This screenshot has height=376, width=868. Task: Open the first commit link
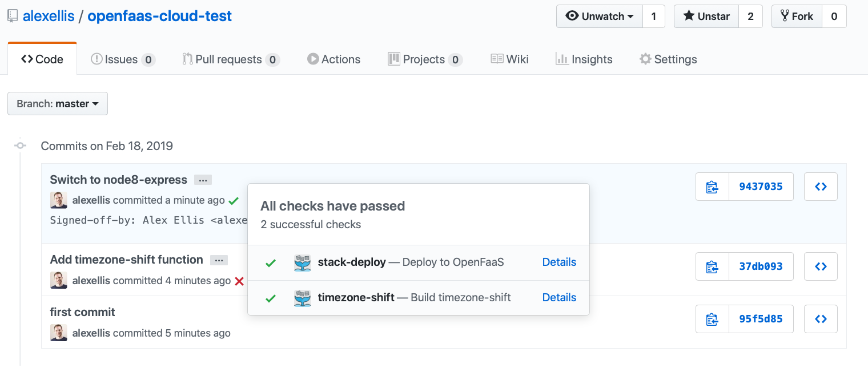pos(82,312)
